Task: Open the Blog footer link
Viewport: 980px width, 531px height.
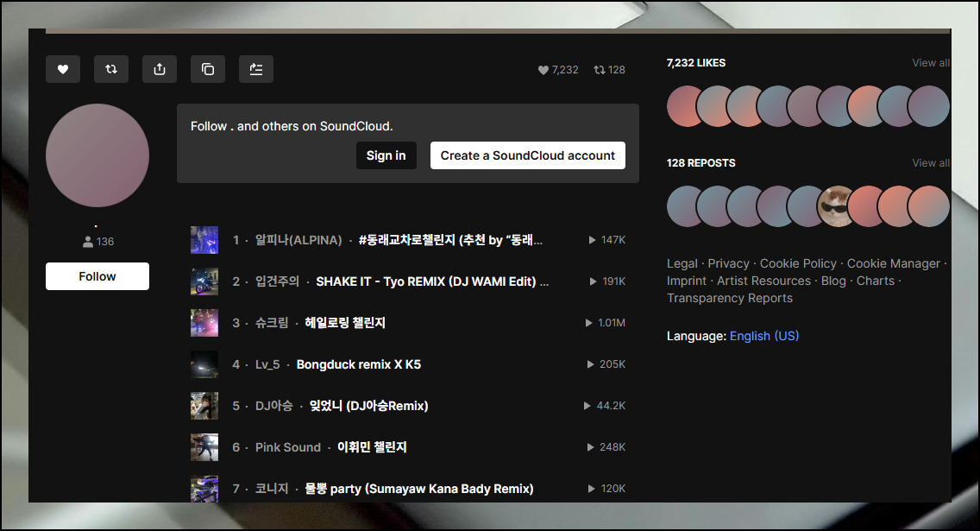Action: point(833,281)
